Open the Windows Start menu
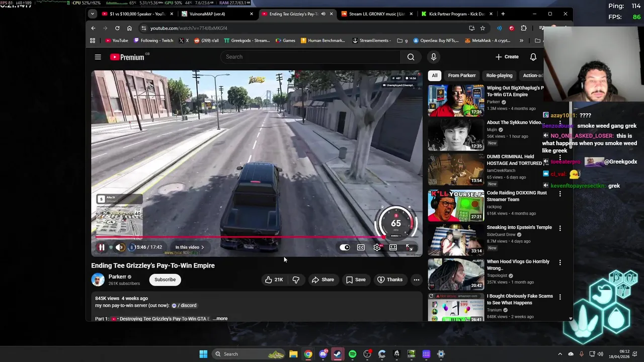644x362 pixels. [203, 354]
